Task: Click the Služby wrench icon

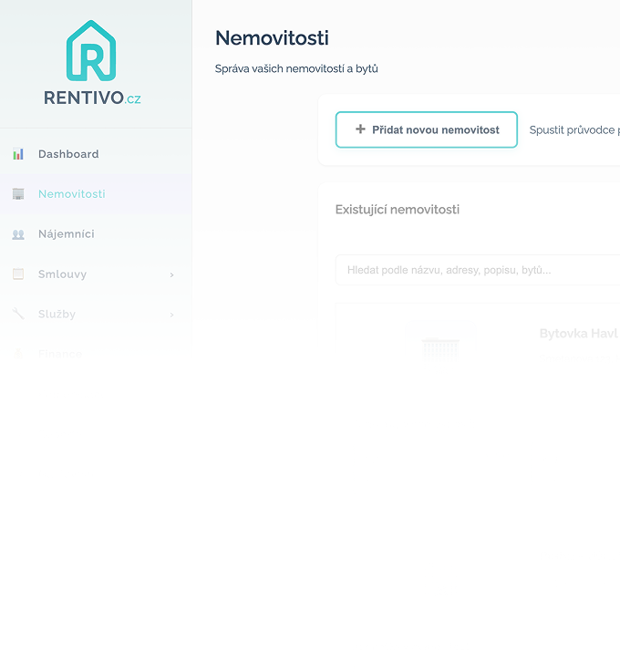Action: tap(18, 315)
